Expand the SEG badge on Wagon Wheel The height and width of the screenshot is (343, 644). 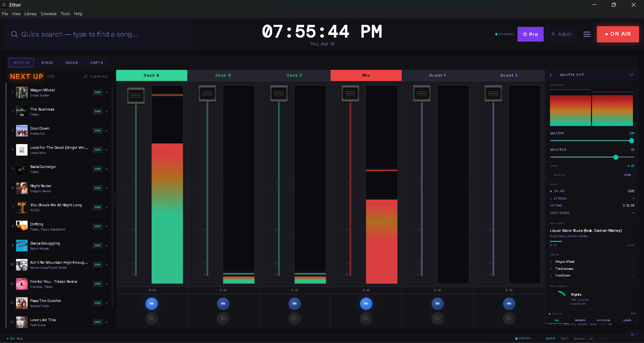click(x=97, y=92)
